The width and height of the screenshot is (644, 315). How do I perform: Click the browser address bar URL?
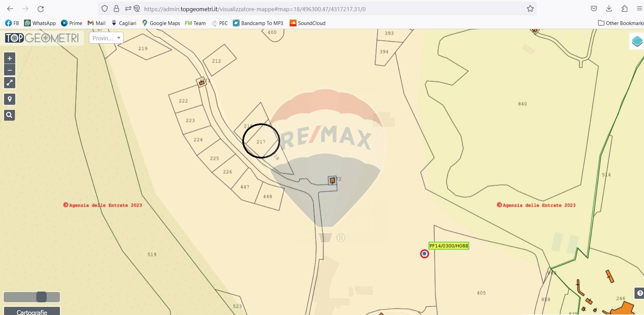pos(254,9)
